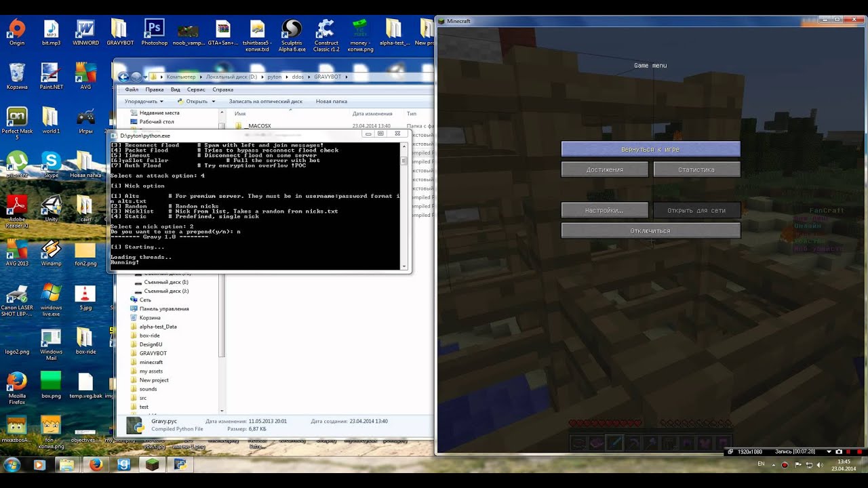The image size is (868, 488).
Task: Select the my assets folder in tree
Action: coord(146,371)
